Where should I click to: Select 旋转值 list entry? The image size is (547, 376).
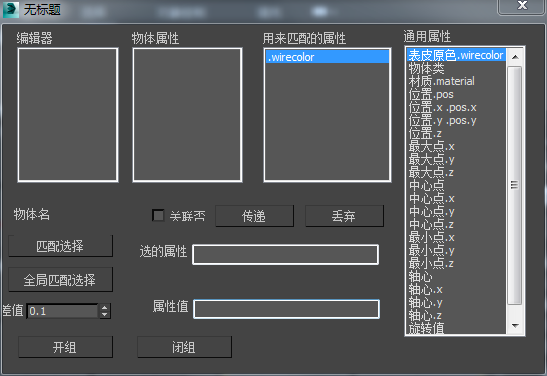tap(456, 328)
